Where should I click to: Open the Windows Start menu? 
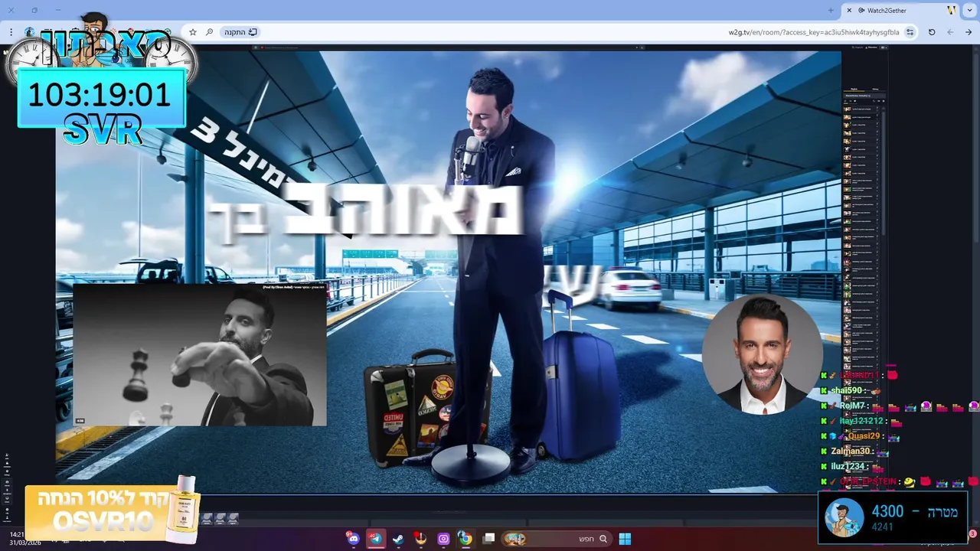[x=625, y=539]
